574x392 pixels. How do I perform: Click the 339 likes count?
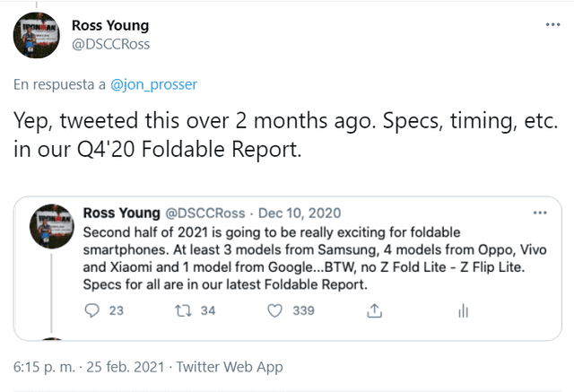[303, 310]
